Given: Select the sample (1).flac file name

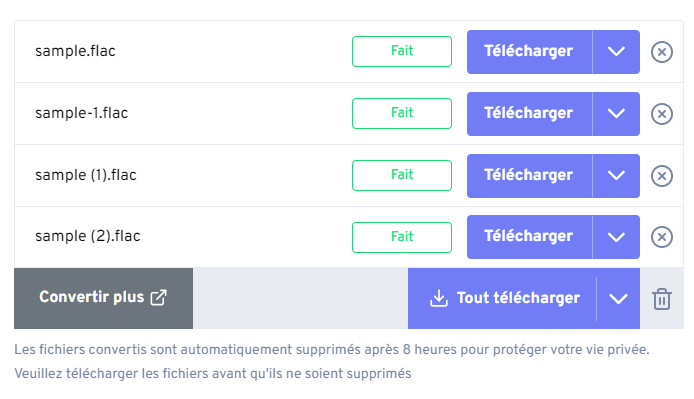Looking at the screenshot, I should click(86, 175).
